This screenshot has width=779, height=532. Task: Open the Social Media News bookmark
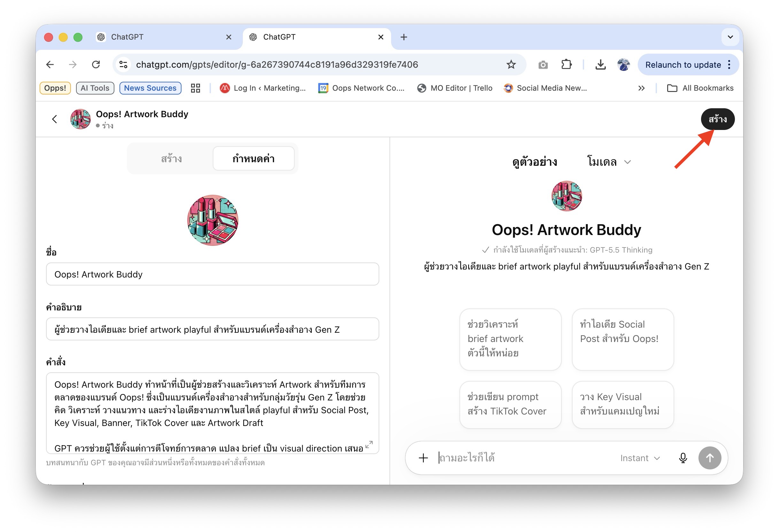pos(545,88)
